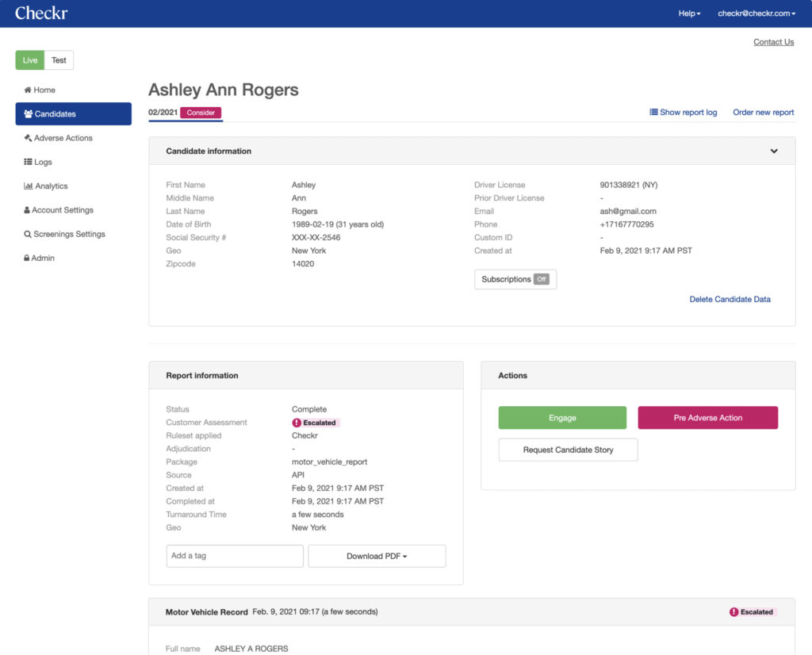Open the Help dropdown menu
The width and height of the screenshot is (812, 655).
click(x=689, y=13)
